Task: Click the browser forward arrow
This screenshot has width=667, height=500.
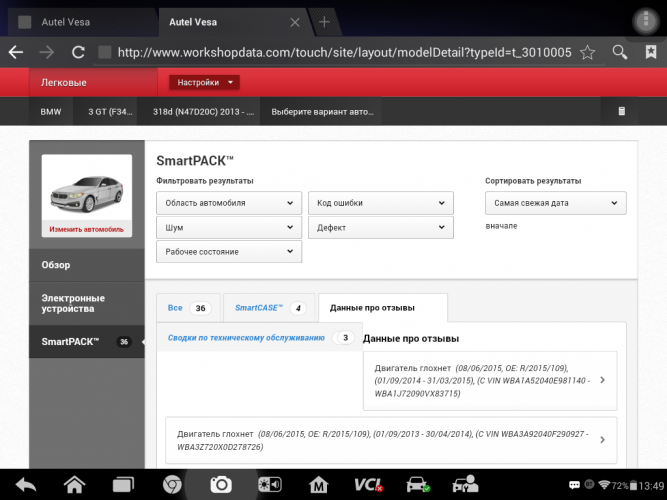Action: click(x=46, y=52)
